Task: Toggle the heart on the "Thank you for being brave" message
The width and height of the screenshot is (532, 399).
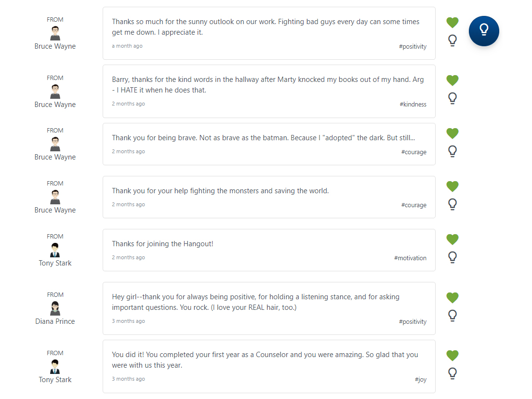Action: tap(452, 133)
